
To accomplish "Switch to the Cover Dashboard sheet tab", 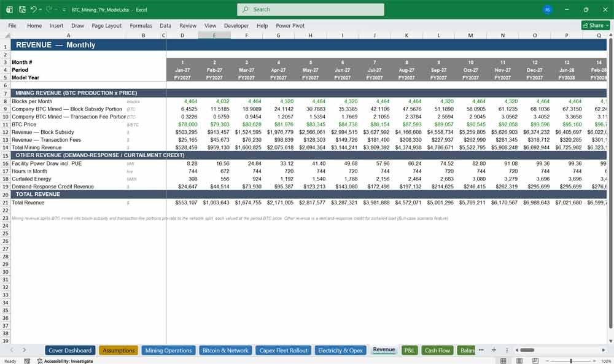I will click(70, 350).
